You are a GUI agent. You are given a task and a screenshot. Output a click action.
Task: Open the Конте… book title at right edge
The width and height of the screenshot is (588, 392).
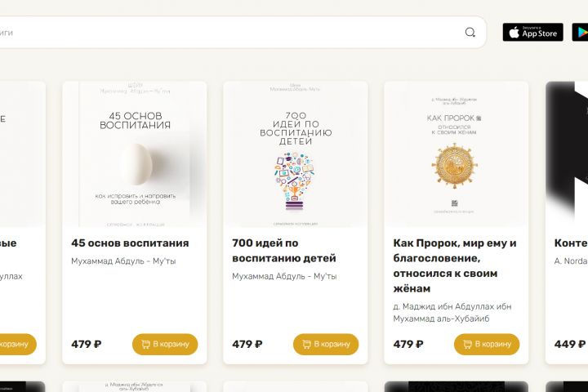(x=571, y=243)
